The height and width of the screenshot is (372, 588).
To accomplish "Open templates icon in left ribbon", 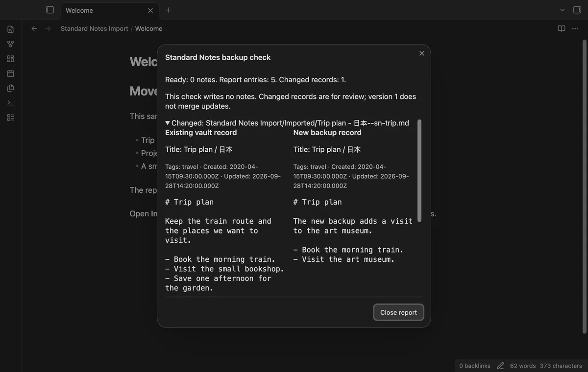I will pos(10,88).
